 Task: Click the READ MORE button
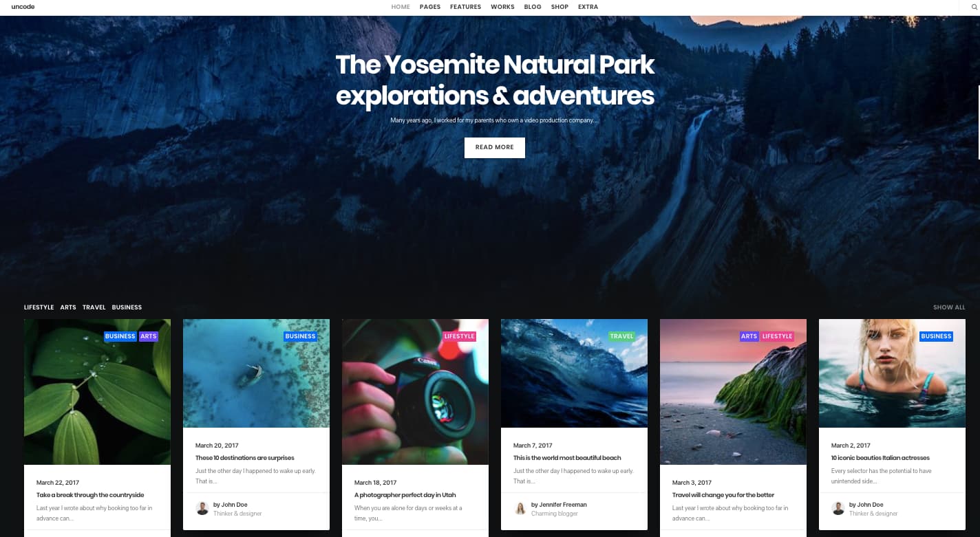(x=495, y=147)
